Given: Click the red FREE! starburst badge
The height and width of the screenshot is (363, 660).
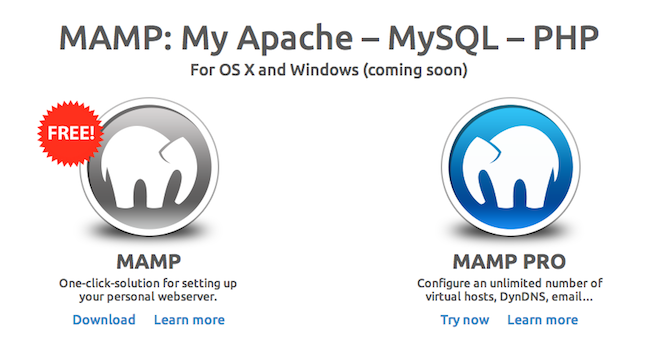Looking at the screenshot, I should coord(70,133).
